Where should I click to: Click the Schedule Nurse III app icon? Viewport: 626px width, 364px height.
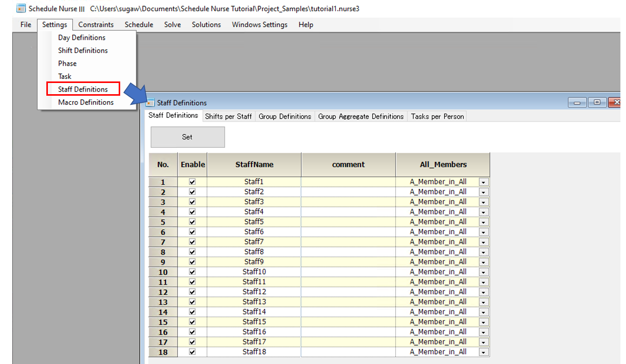click(x=21, y=9)
